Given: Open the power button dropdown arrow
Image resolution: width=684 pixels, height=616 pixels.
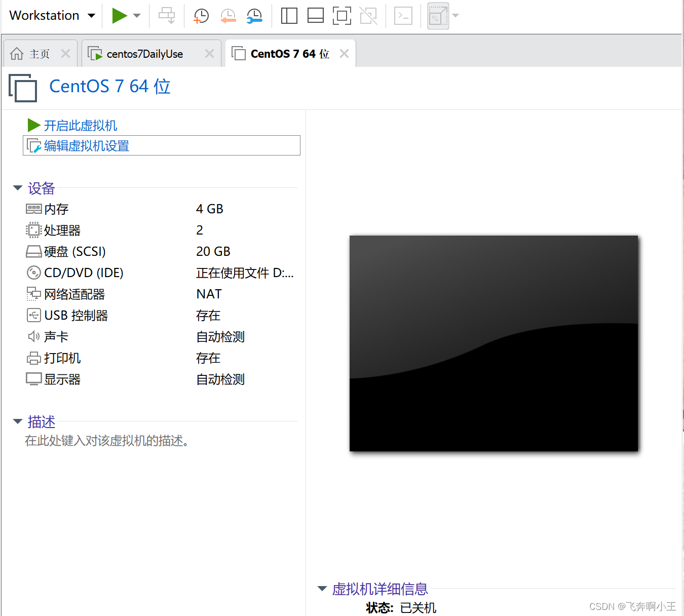Looking at the screenshot, I should tap(136, 16).
